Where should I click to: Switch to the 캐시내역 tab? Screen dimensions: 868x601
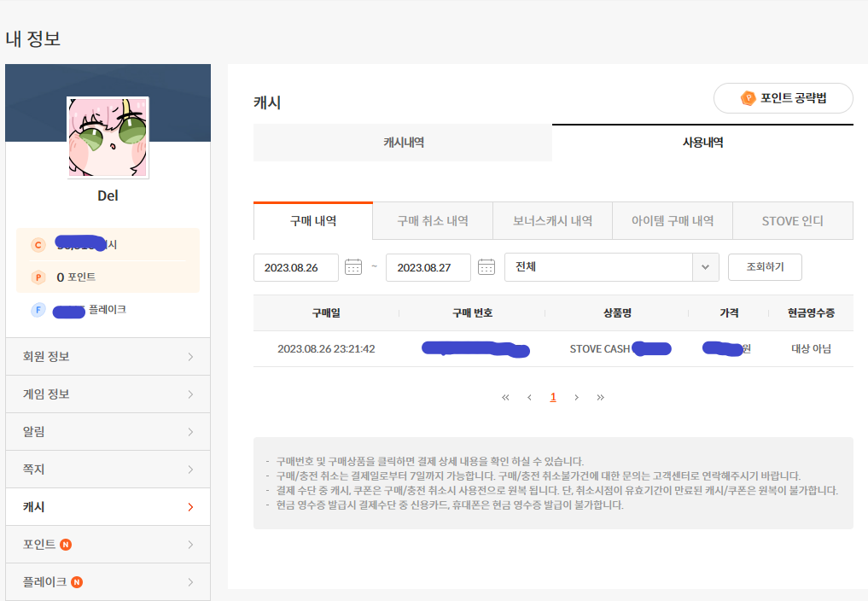tap(403, 143)
